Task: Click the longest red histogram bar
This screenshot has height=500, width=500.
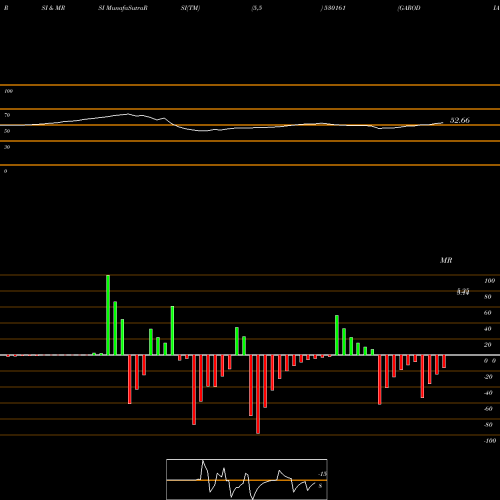Action: pos(258,394)
